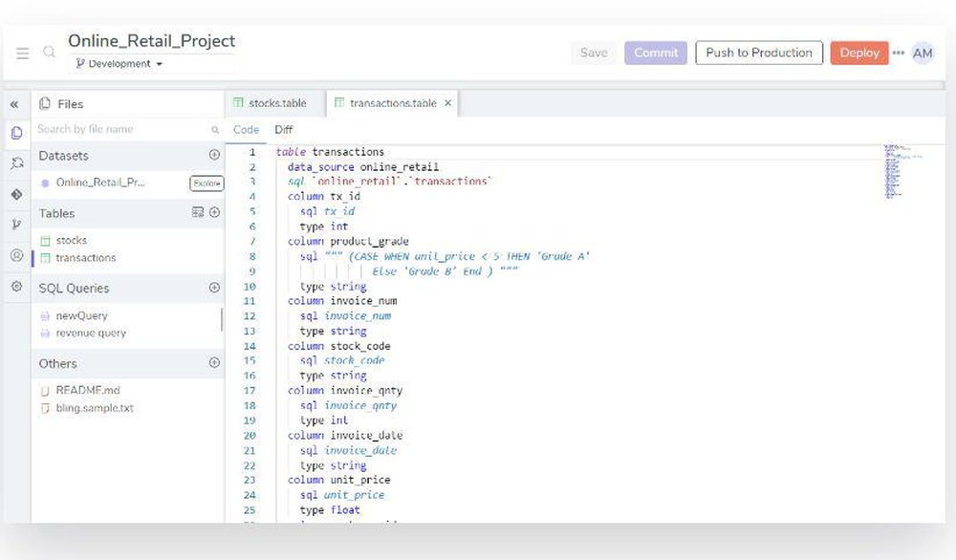Add a new file under Others
The image size is (956, 560).
point(214,362)
